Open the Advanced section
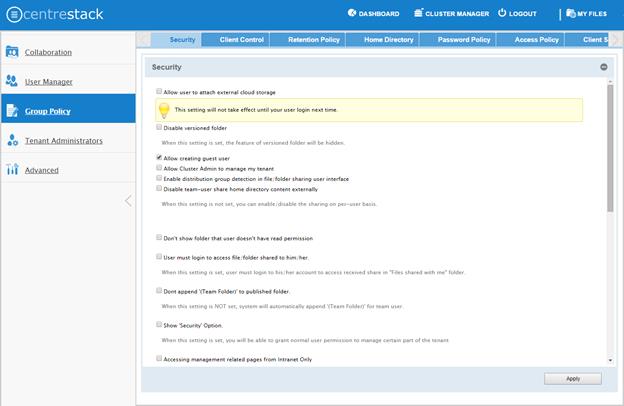624x406 pixels. pos(41,170)
